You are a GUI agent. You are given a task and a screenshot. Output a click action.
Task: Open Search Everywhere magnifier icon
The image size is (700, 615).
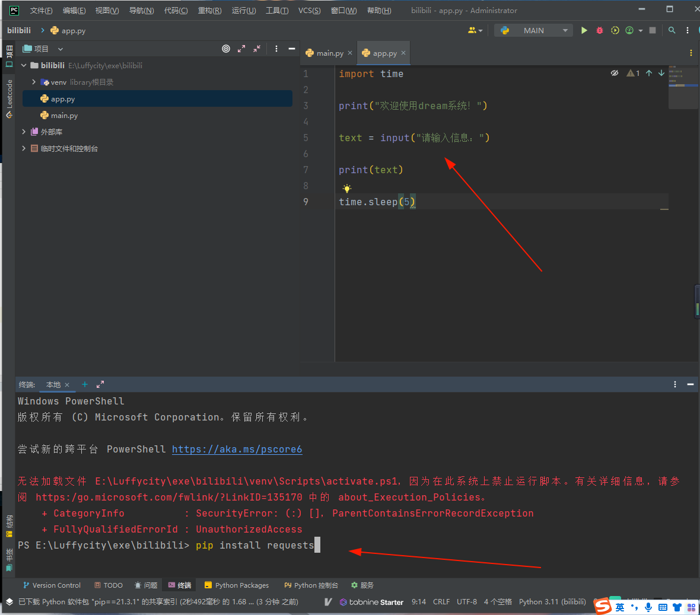672,30
